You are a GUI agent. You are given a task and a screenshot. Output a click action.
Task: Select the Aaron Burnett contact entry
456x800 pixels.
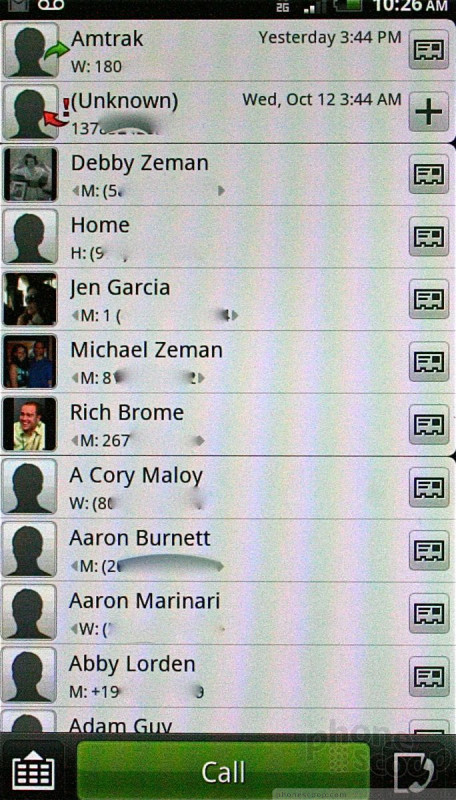pos(227,550)
